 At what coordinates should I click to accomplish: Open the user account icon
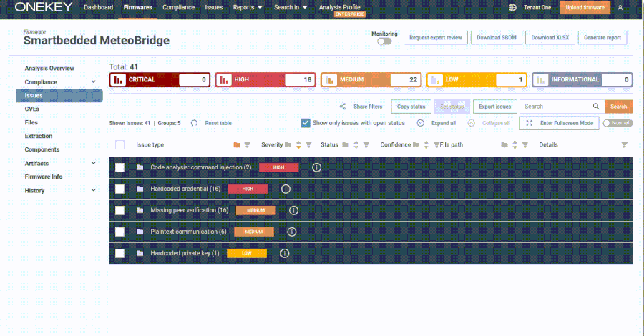620,7
